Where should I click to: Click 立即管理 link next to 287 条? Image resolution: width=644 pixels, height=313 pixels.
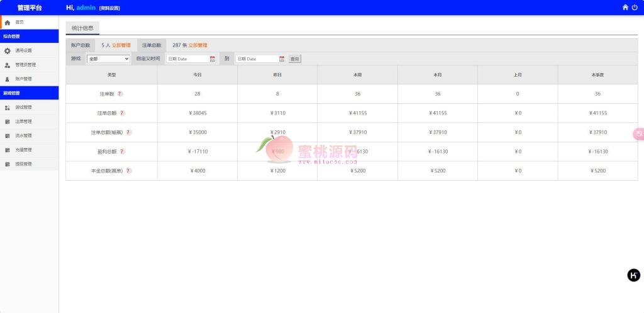tap(197, 45)
